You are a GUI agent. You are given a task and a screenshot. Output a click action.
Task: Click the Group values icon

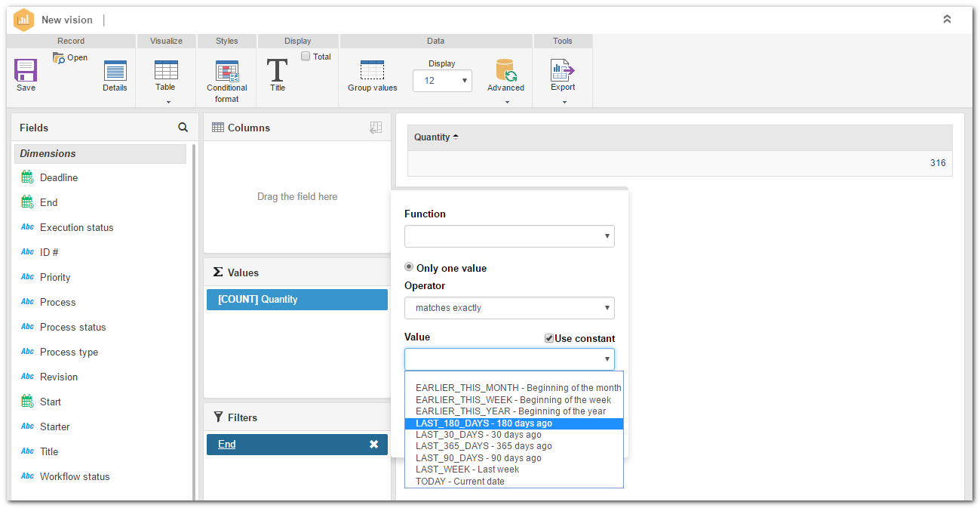372,70
